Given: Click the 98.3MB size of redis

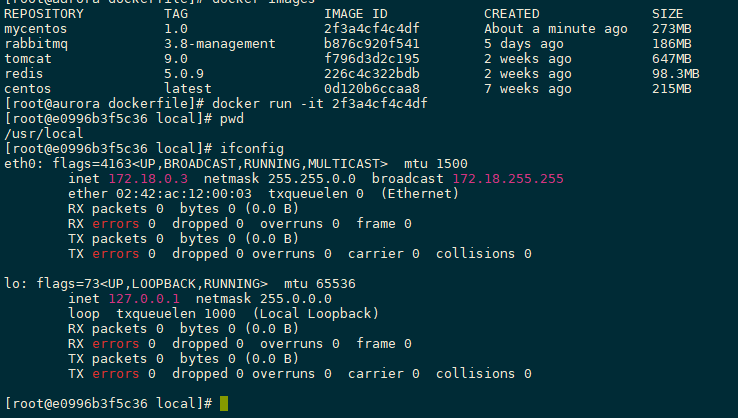Looking at the screenshot, I should (675, 74).
